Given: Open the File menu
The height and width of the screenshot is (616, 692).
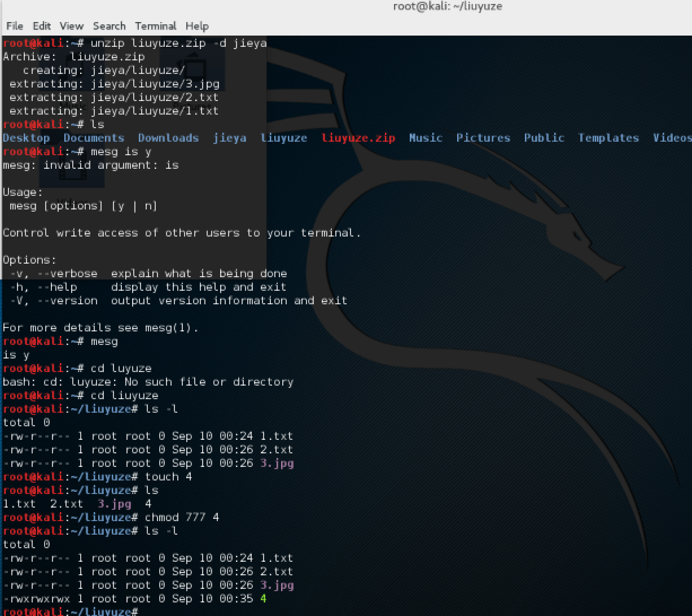Looking at the screenshot, I should [15, 26].
